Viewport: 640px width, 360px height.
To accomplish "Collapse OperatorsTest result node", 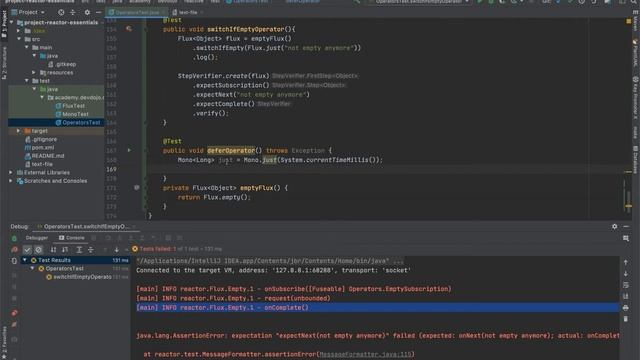I will 33,269.
